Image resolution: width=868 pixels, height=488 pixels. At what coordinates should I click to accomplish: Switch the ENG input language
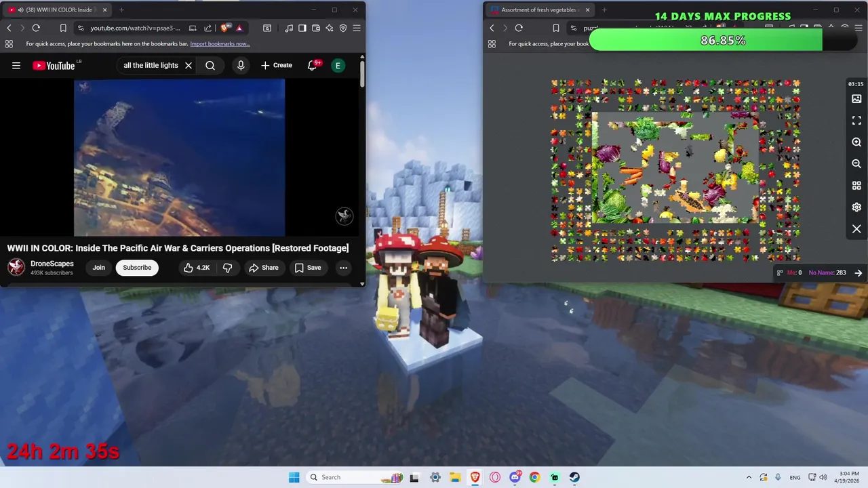(x=795, y=477)
